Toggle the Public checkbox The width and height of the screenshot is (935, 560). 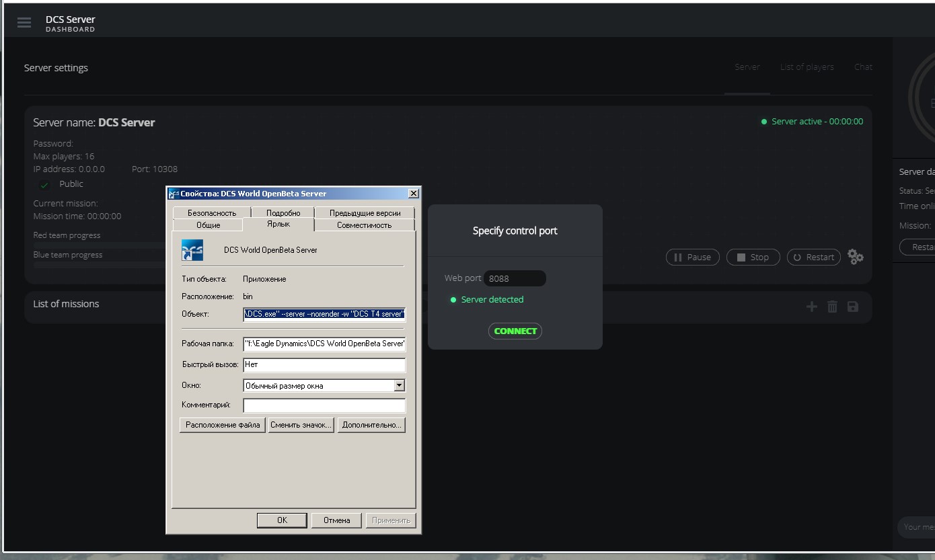(44, 185)
